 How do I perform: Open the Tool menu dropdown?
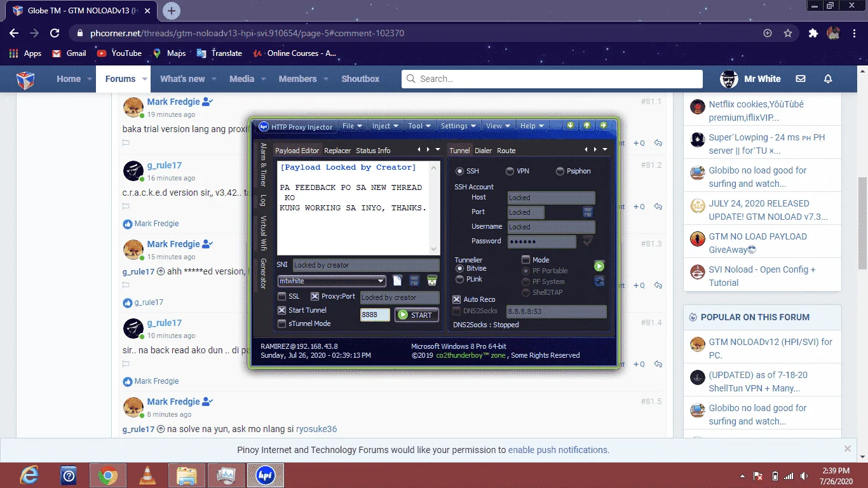click(419, 126)
